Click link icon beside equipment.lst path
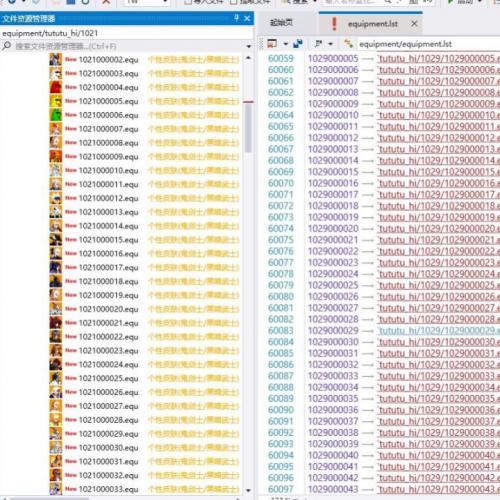 [349, 44]
